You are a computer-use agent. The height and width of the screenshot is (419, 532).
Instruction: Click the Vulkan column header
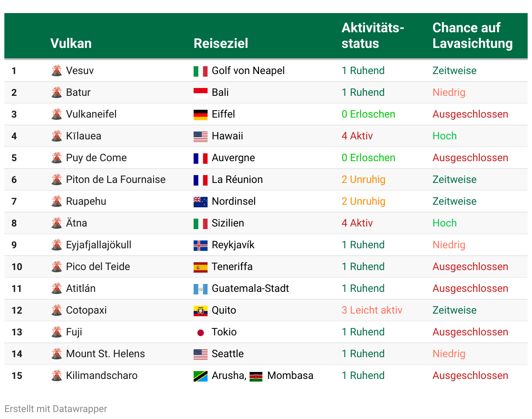click(x=71, y=43)
